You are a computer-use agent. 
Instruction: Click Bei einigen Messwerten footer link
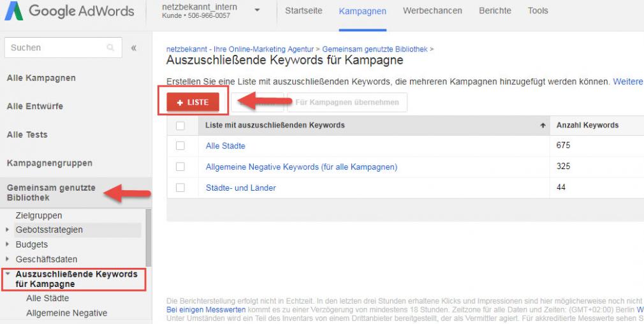click(206, 309)
